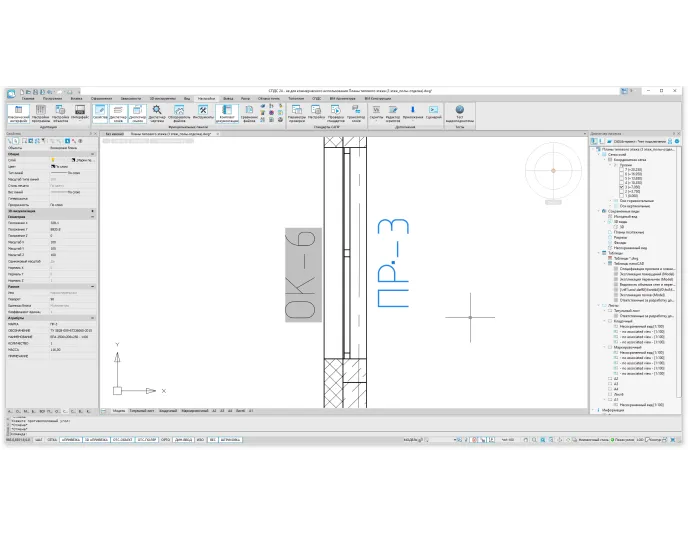Switch to the Главная ribbon tab
This screenshot has width=688, height=537.
pyautogui.click(x=28, y=99)
